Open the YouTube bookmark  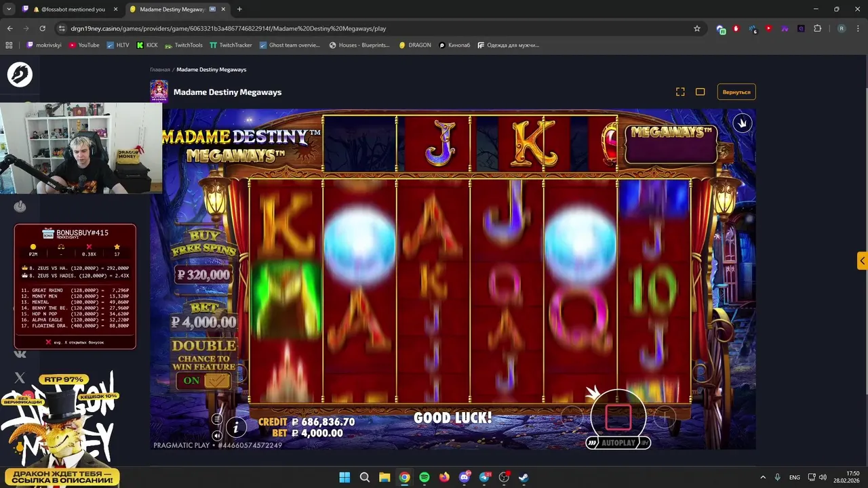(x=84, y=45)
